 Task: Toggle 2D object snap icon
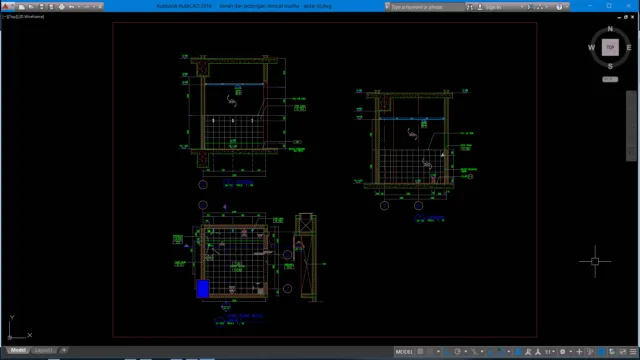pyautogui.click(x=501, y=352)
